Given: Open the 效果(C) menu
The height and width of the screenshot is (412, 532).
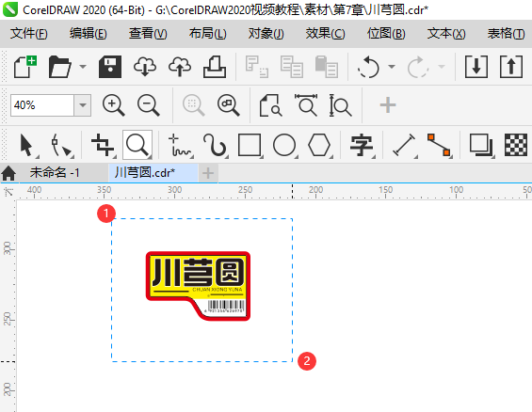Looking at the screenshot, I should (325, 34).
